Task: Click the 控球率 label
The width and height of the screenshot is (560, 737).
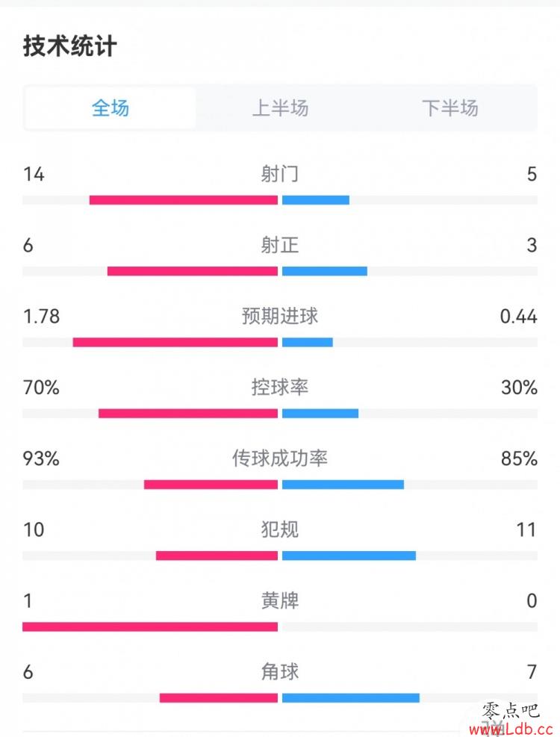Action: (280, 388)
